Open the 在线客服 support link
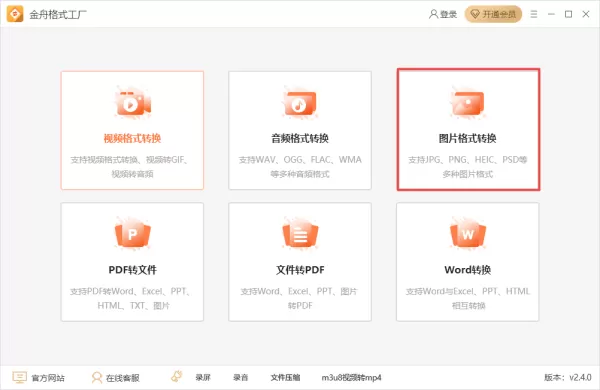The image size is (600, 390). coord(122,378)
